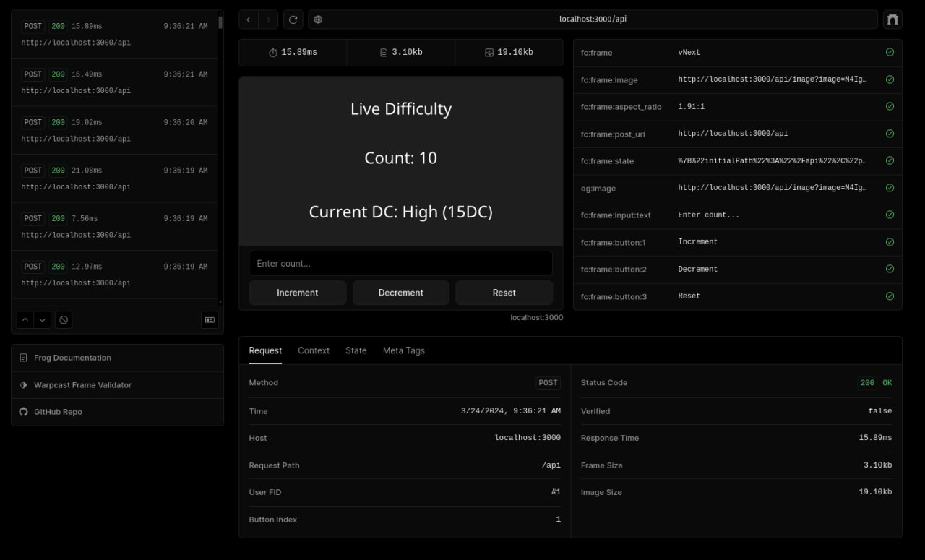The width and height of the screenshot is (925, 560).
Task: Click the green check for fc:frame:post_url
Action: pyautogui.click(x=890, y=134)
